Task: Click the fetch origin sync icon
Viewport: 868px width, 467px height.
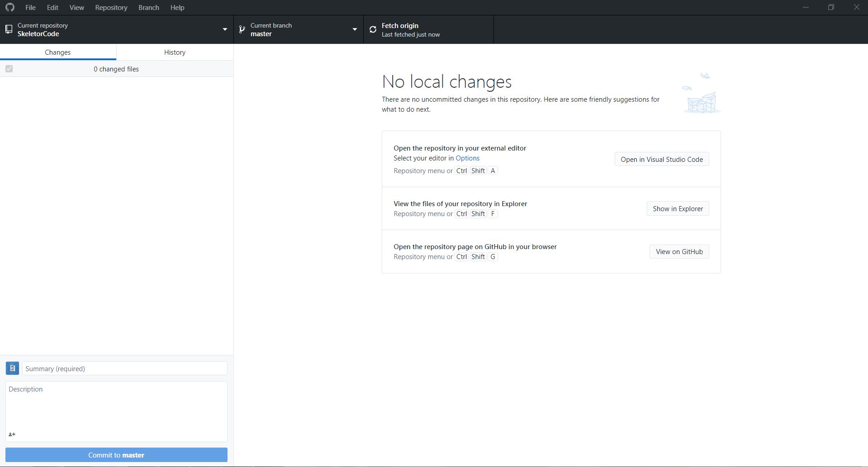Action: click(372, 29)
